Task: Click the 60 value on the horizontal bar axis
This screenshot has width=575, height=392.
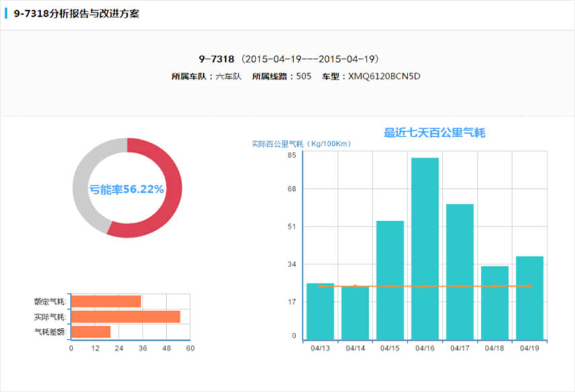Action: 190,348
